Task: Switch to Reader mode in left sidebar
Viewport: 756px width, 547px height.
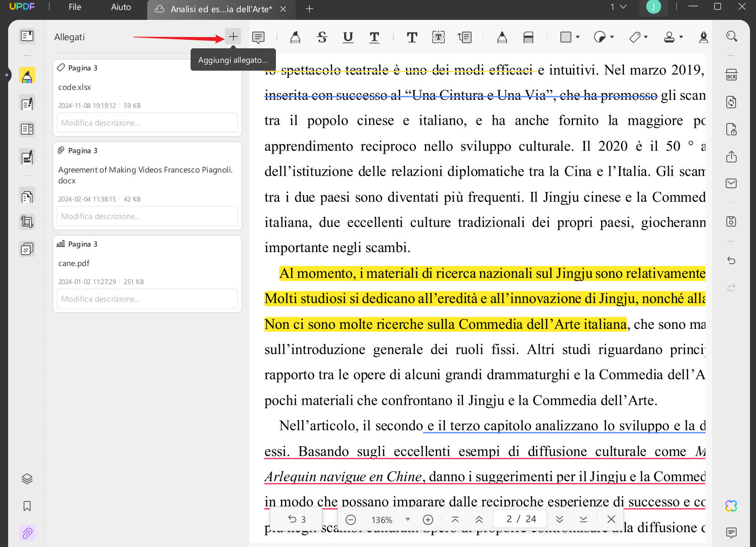Action: click(27, 36)
